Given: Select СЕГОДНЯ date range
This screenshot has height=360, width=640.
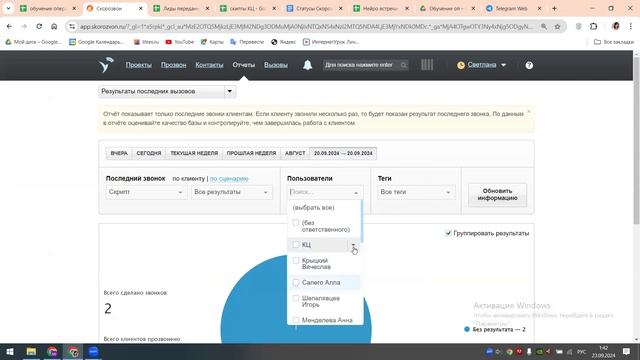Looking at the screenshot, I should 149,153.
